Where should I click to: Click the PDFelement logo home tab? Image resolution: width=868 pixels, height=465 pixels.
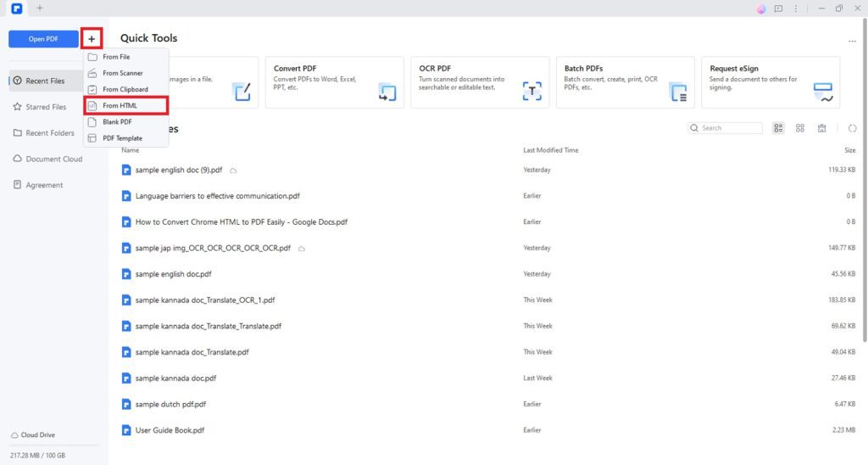click(16, 8)
